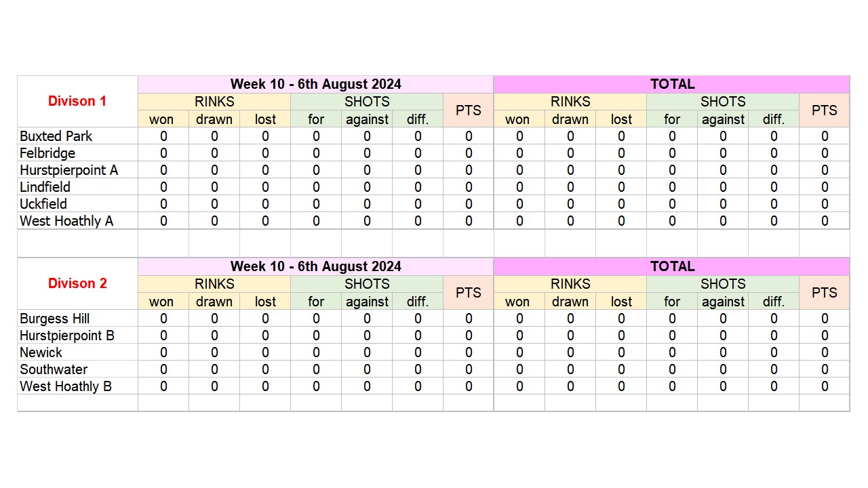
Task: Click the Hurstpierpoint A team cell
Action: [x=77, y=170]
